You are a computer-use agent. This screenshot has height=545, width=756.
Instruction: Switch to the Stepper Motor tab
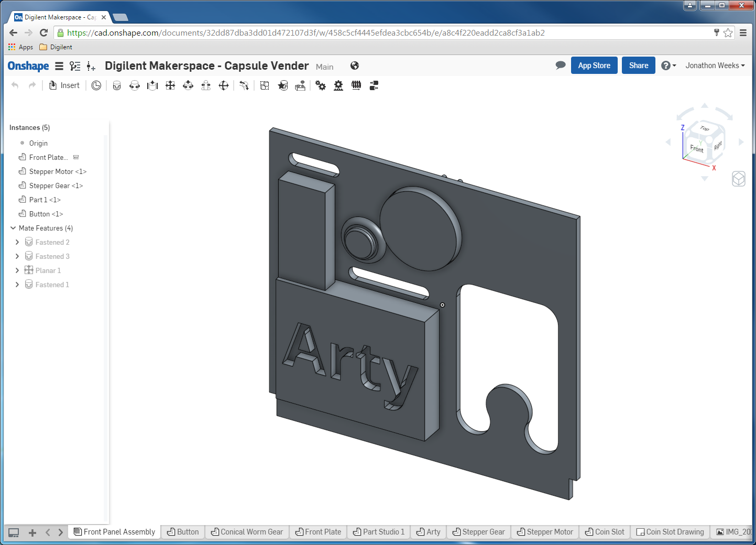[x=545, y=532]
